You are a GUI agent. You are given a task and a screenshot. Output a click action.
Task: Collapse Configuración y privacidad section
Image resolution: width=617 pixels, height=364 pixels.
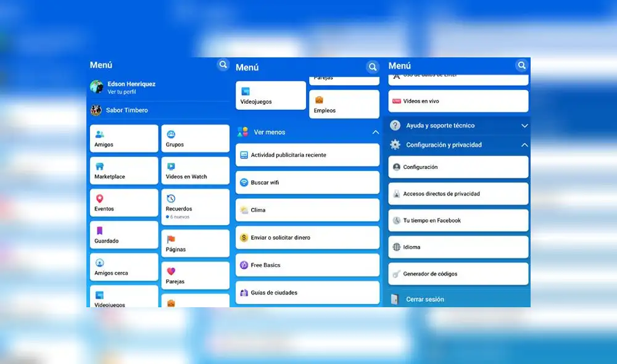pyautogui.click(x=458, y=144)
